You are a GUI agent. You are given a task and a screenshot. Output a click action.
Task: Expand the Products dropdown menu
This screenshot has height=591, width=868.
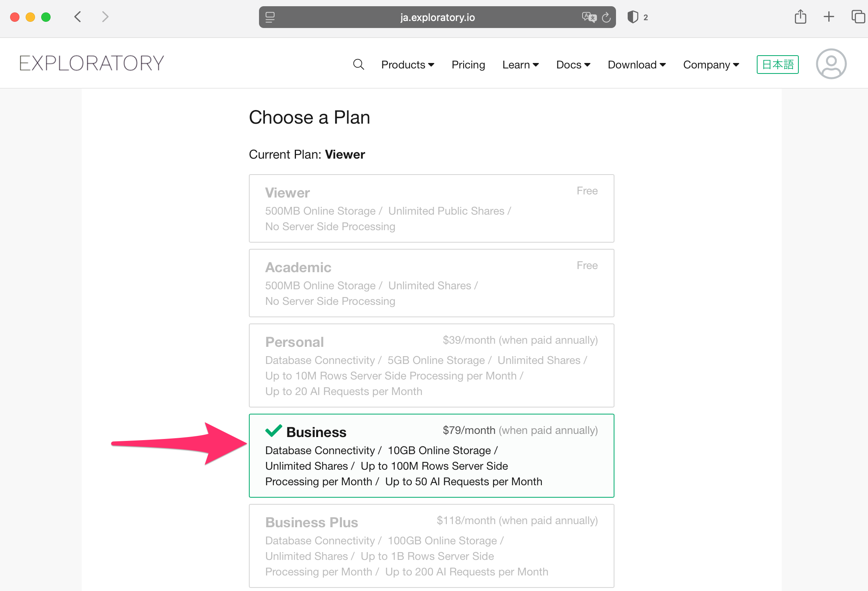coord(408,65)
